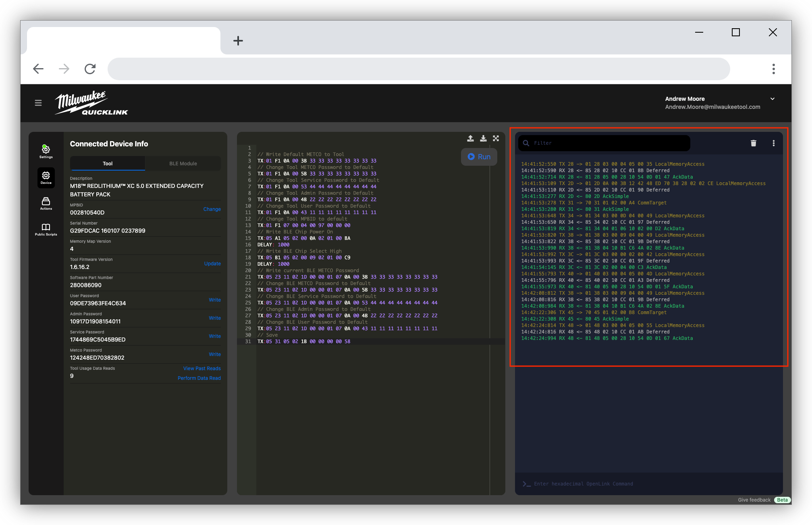Expand the Andrew Moore account dropdown
This screenshot has height=525, width=812.
click(773, 99)
